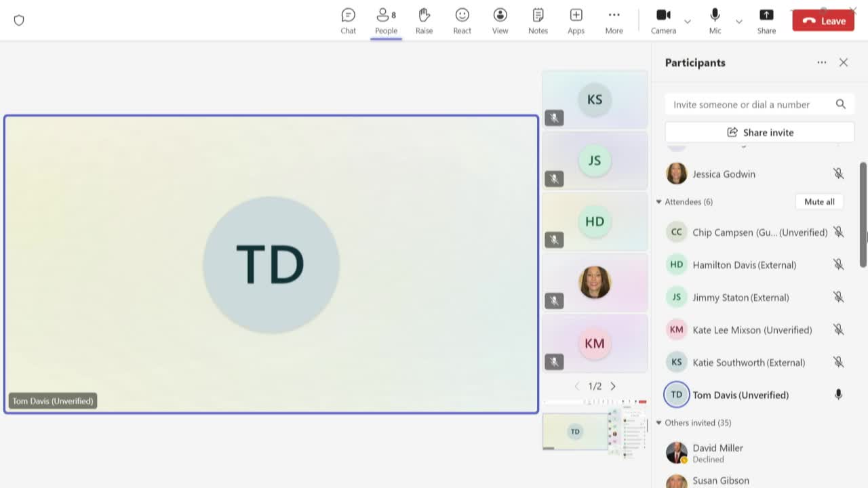The image size is (868, 488).
Task: Toggle mute for Hamilton Davis
Action: (839, 264)
